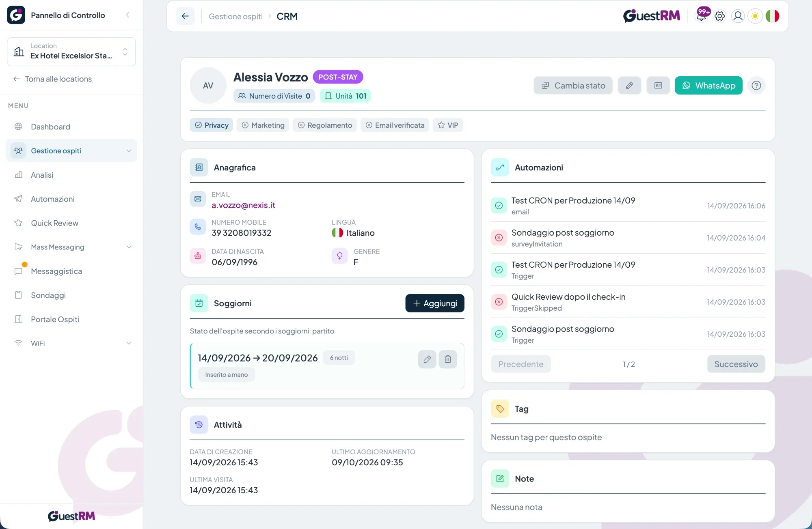Screen dimensions: 812x529
Task: Edit guest with the pencil icon
Action: click(x=629, y=85)
